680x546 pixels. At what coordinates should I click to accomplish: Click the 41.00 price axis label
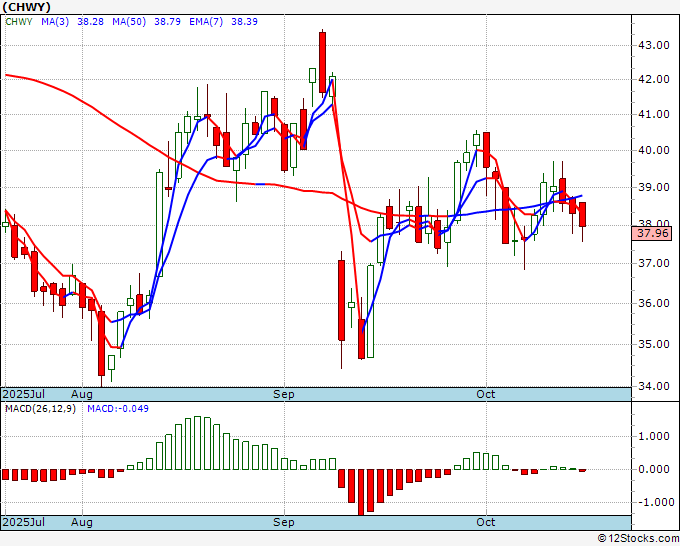pos(653,114)
